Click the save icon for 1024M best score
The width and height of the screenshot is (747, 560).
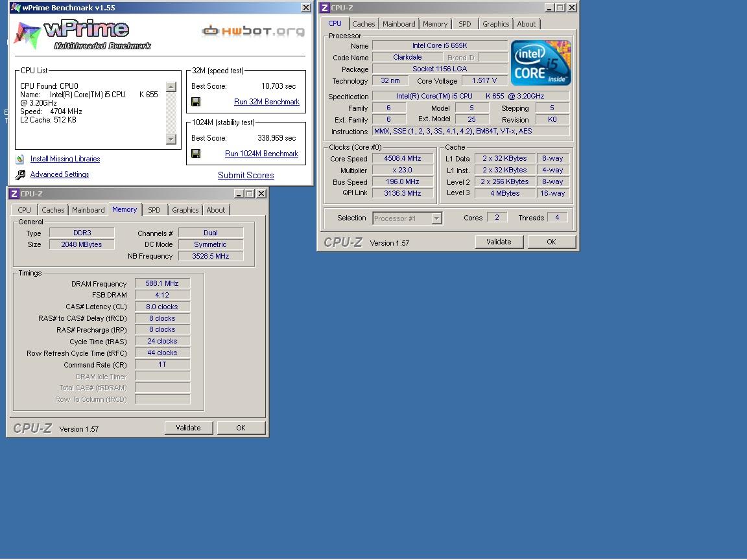(196, 154)
